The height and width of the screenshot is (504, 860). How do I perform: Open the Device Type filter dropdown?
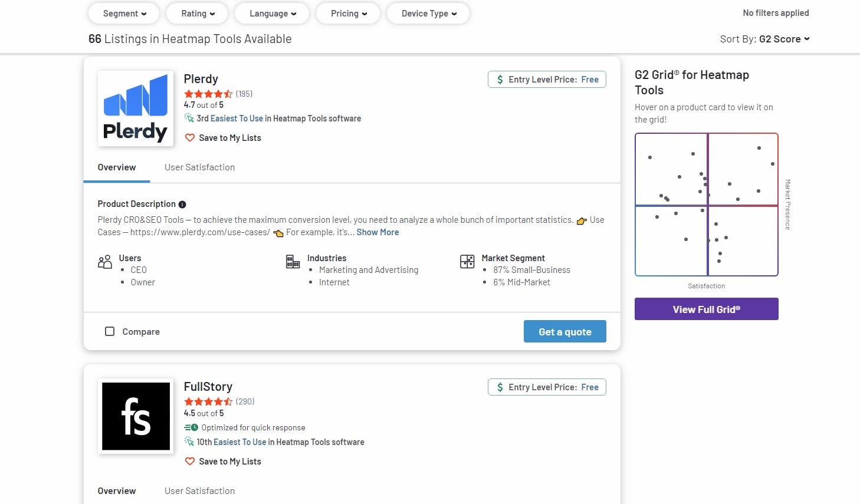pyautogui.click(x=428, y=14)
